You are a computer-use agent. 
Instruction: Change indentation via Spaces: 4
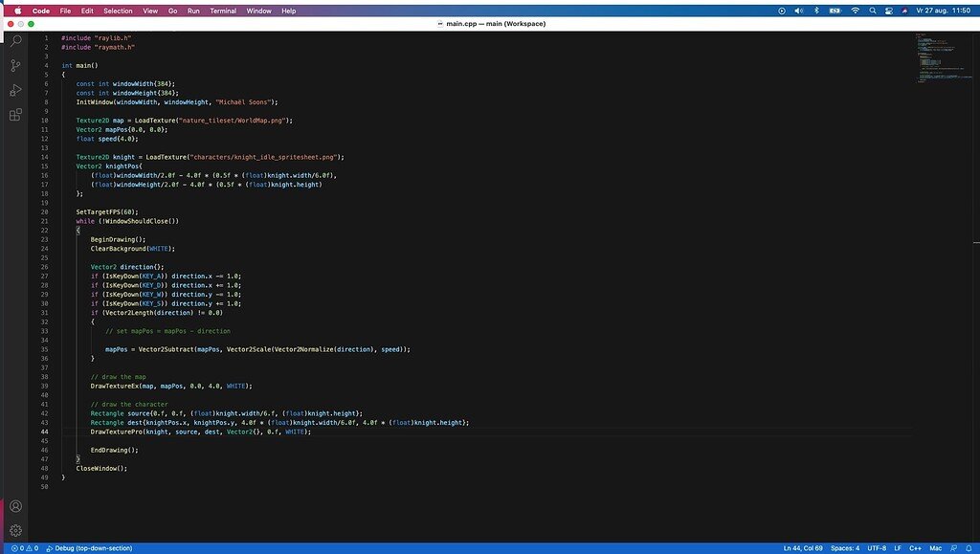(x=844, y=548)
